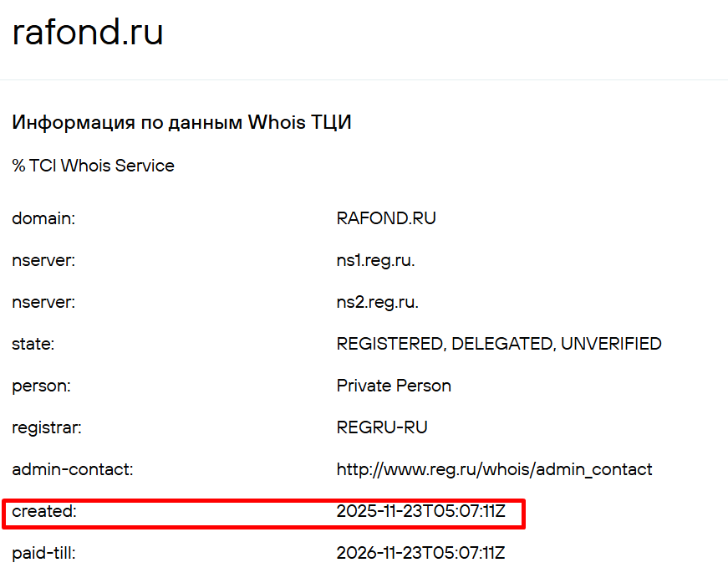This screenshot has height=578, width=728.
Task: Click the 'registrar:' field label
Action: (x=47, y=427)
